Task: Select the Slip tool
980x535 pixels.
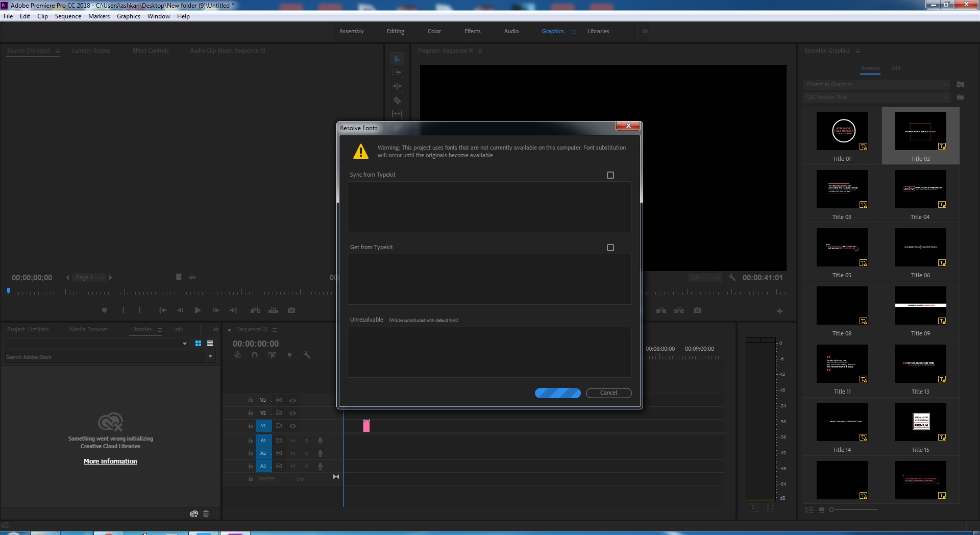Action: 397,113
